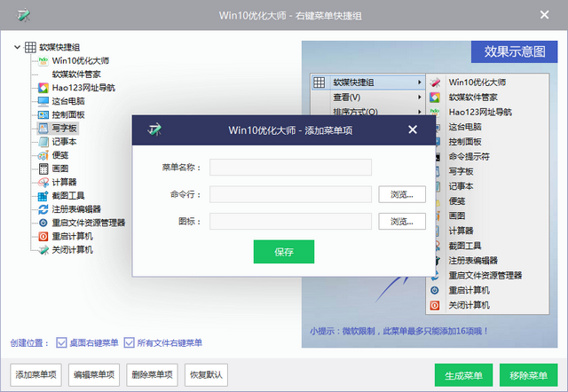Viewport: 568px width, 392px height.
Task: Expand the 查看(V) submenu arrow in preview
Action: coord(418,97)
